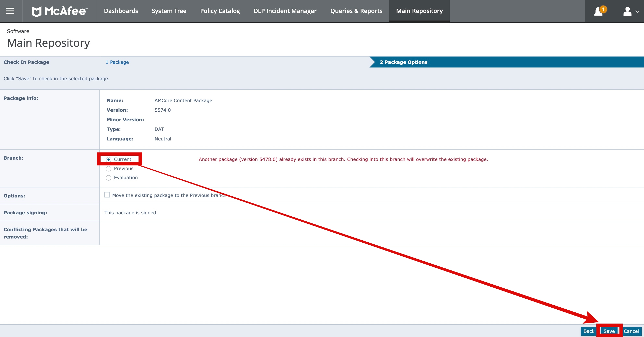Open the System Tree section
The width and height of the screenshot is (644, 337).
pos(169,11)
